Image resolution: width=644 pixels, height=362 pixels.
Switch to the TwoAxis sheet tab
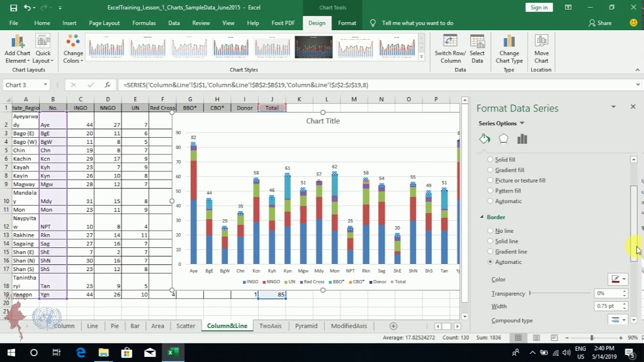point(270,326)
